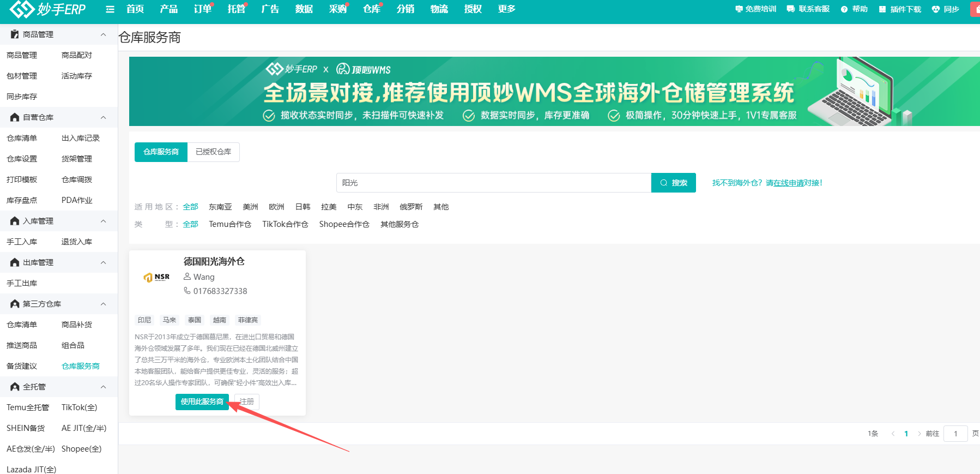980x474 pixels.
Task: Open 包材管理 in sidebar
Action: (x=22, y=76)
